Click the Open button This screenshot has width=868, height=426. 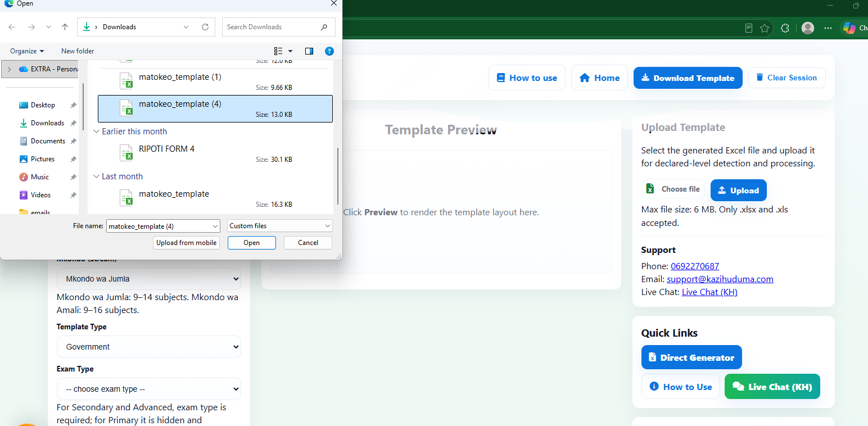click(252, 243)
